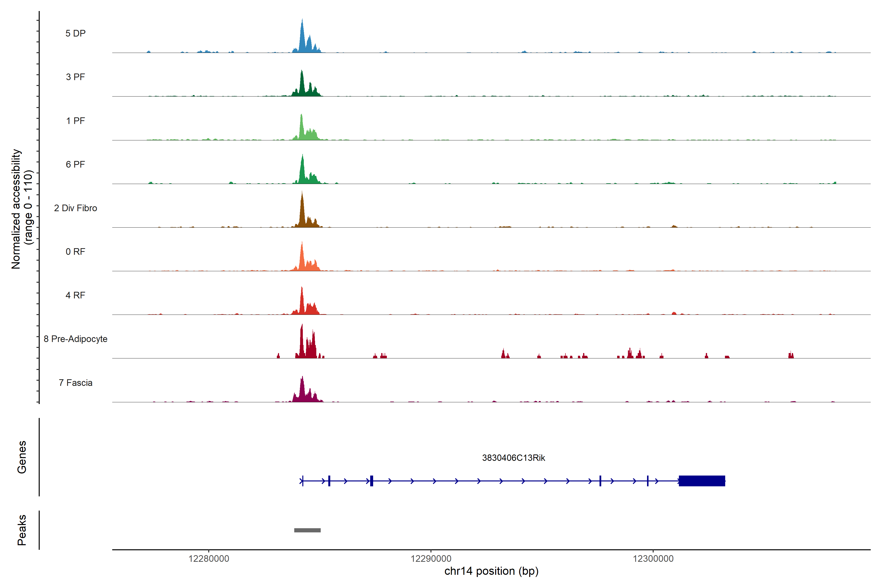Viewport: 882px width, 588px height.
Task: Click the Peaks panel label
Action: 22,530
